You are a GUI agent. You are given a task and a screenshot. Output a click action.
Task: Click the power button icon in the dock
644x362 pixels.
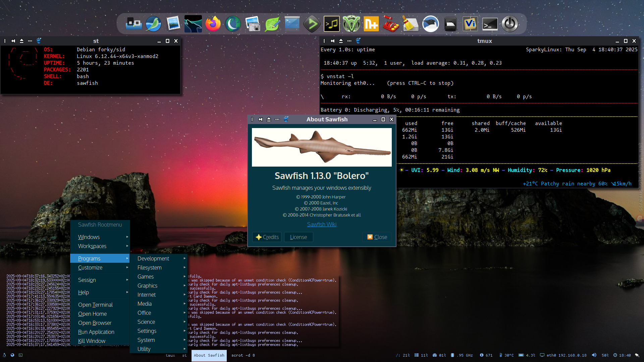510,24
